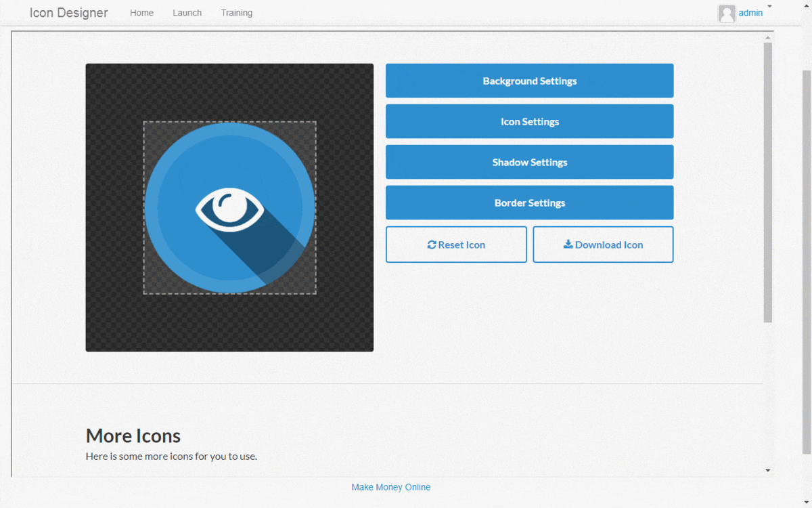Click the white eye glyph in preview
812x508 pixels.
point(229,209)
